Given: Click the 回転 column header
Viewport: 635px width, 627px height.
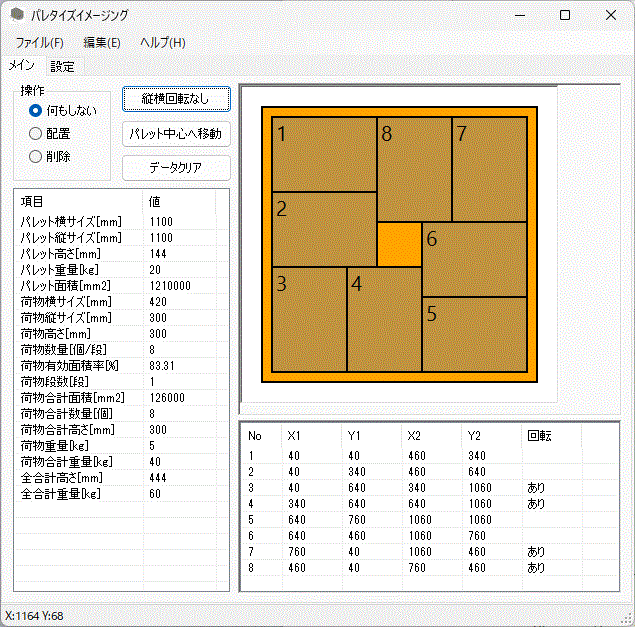Looking at the screenshot, I should [x=540, y=436].
